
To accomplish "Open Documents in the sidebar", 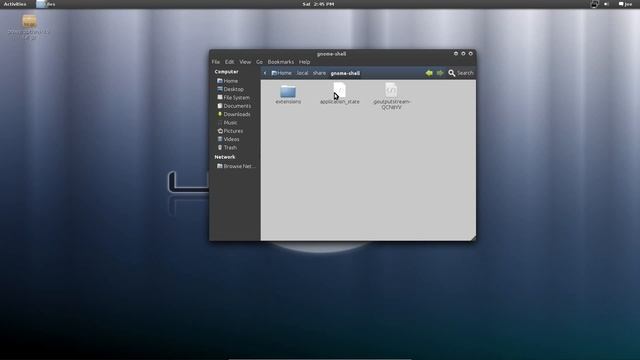I will 235,106.
